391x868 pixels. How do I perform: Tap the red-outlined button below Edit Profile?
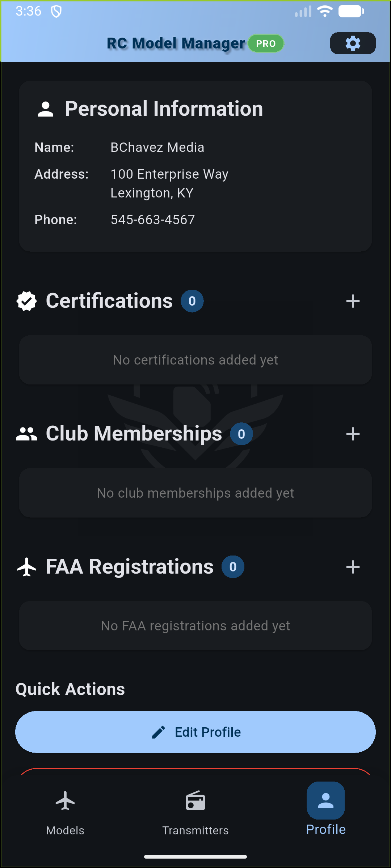click(x=195, y=772)
